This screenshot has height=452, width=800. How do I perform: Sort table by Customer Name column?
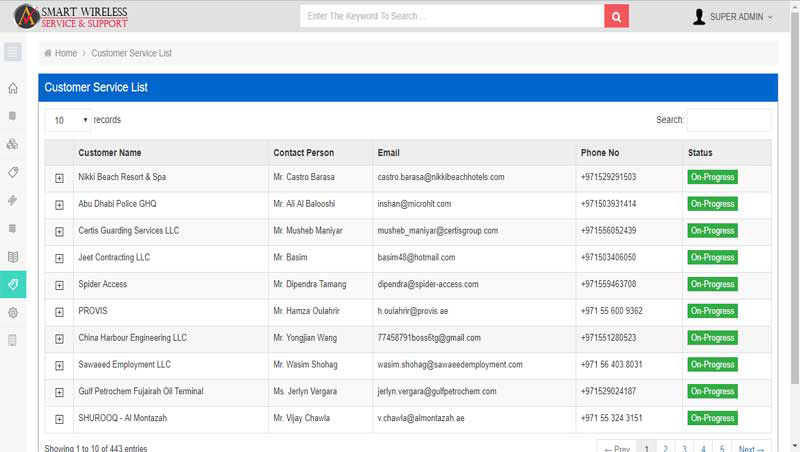tap(110, 153)
